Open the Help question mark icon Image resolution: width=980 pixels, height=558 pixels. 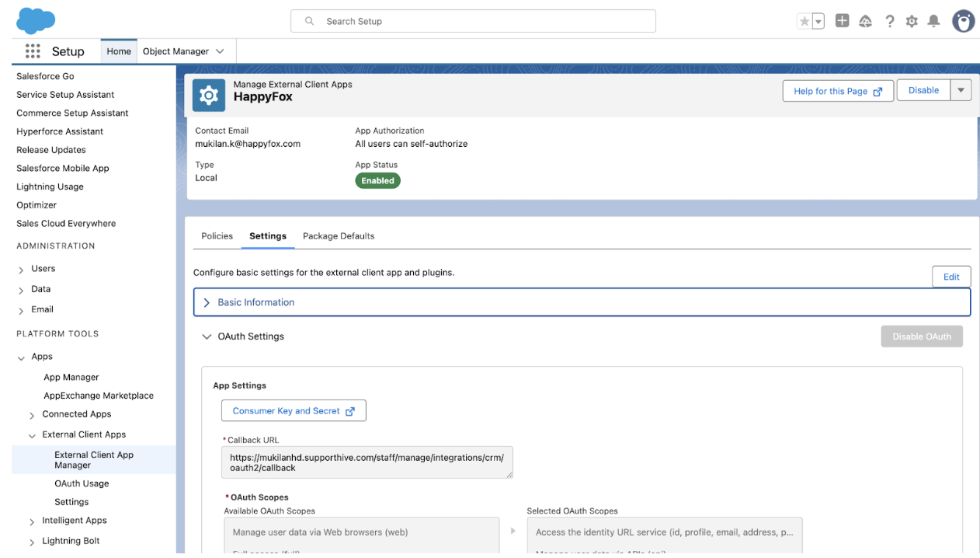[x=890, y=22]
